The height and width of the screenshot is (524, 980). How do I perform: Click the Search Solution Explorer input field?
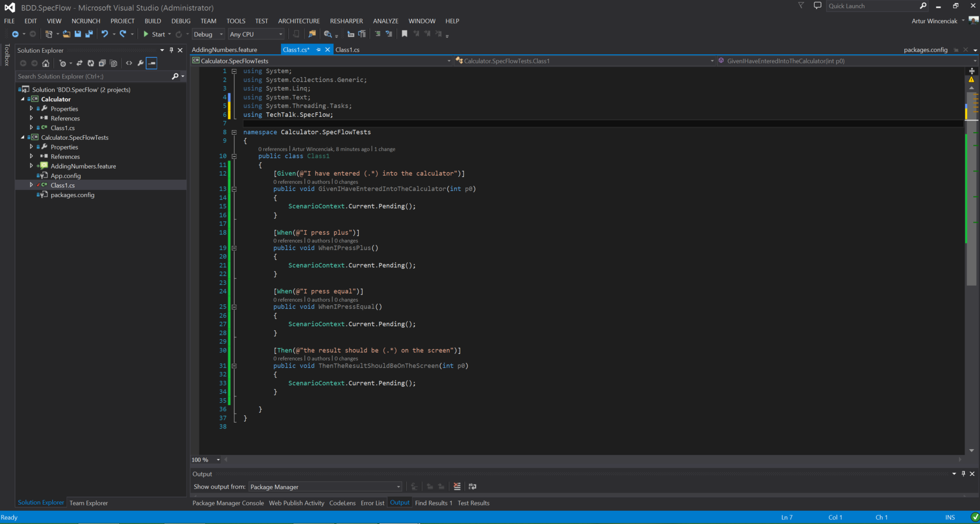92,76
